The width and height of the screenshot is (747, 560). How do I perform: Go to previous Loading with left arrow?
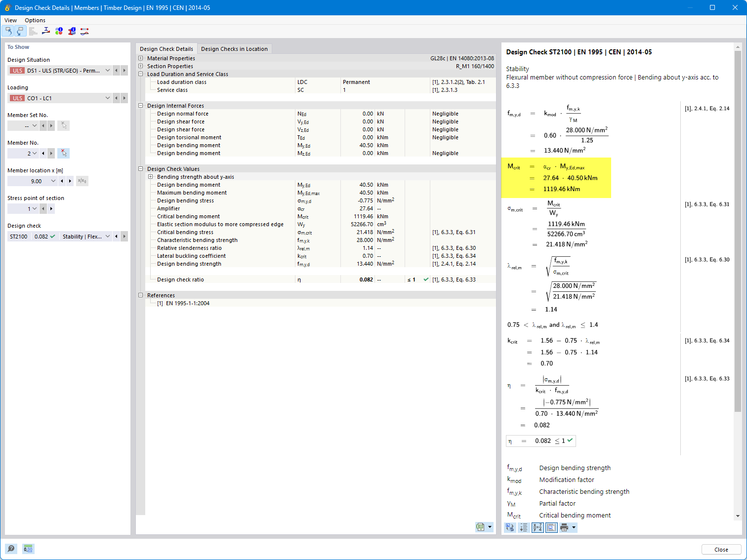tap(117, 98)
